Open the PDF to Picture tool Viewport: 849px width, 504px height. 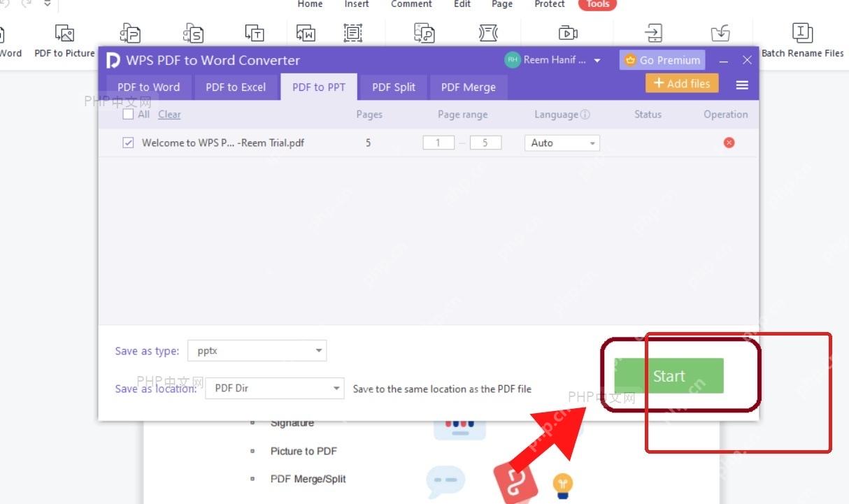coord(64,41)
